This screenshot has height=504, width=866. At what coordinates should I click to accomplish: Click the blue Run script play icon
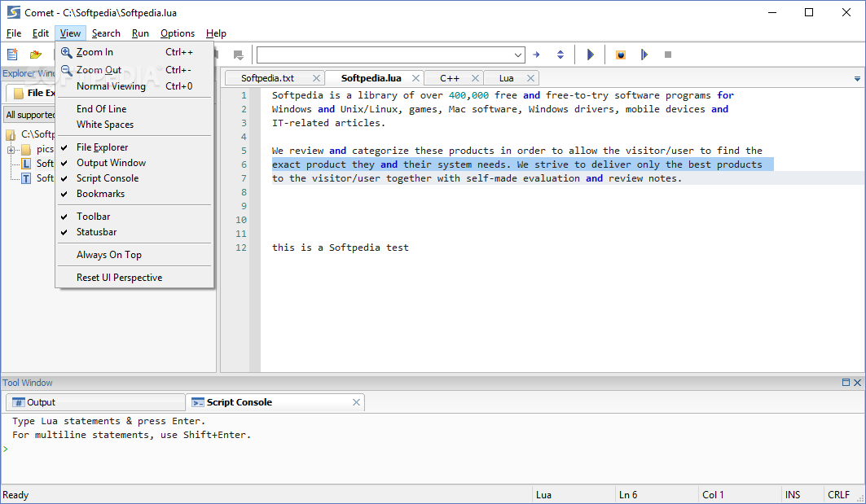[590, 55]
